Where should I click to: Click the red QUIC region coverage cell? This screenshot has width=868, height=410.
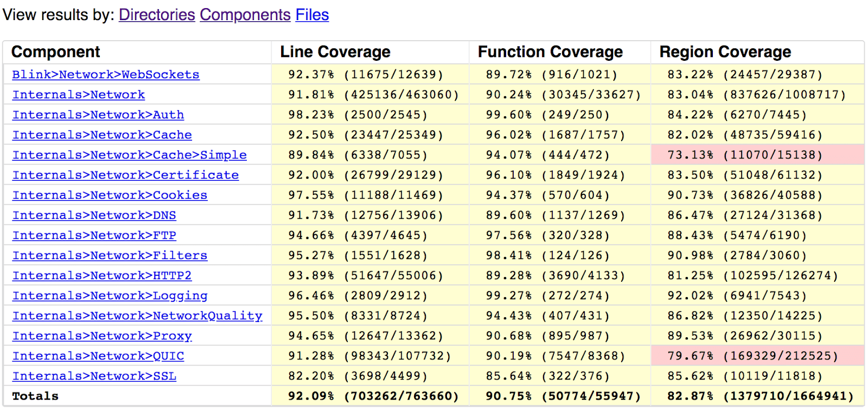pyautogui.click(x=757, y=356)
